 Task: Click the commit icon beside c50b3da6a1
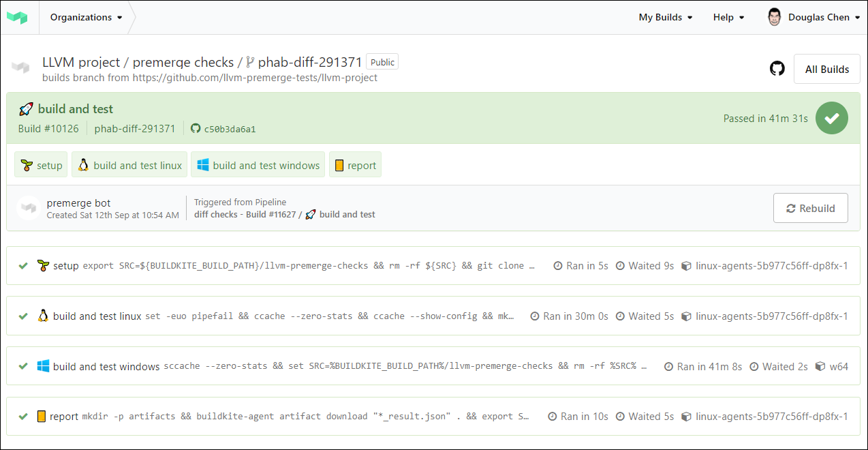[x=196, y=128]
